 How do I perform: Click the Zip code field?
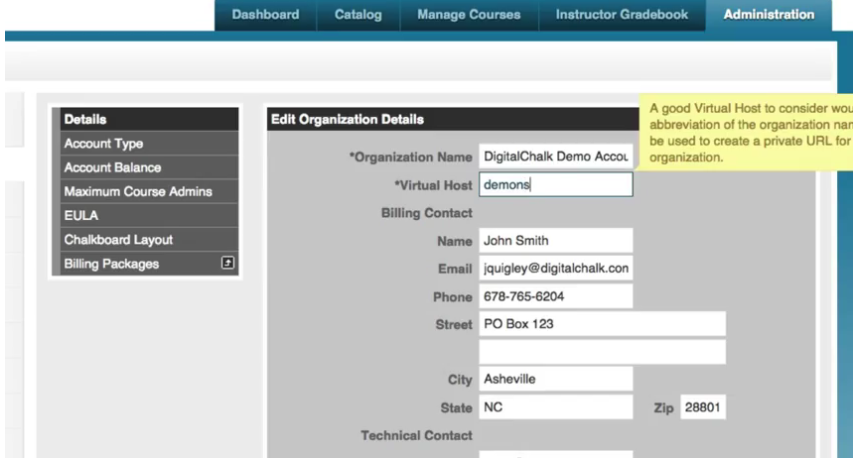coord(703,408)
